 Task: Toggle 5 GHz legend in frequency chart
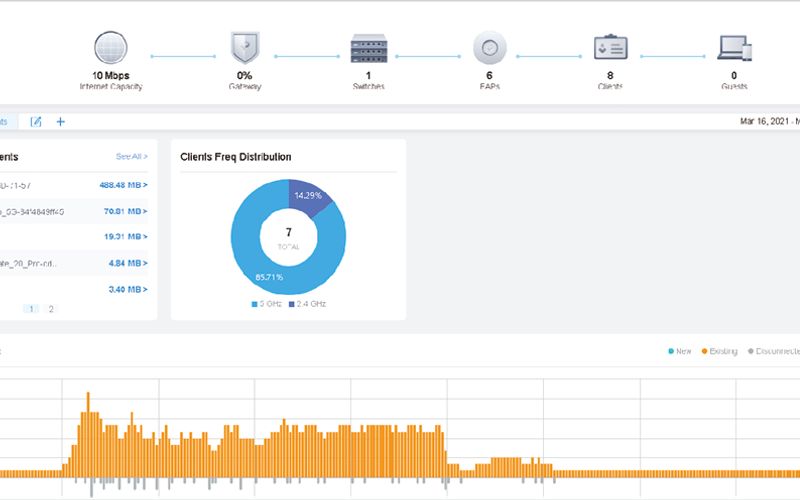(x=267, y=304)
